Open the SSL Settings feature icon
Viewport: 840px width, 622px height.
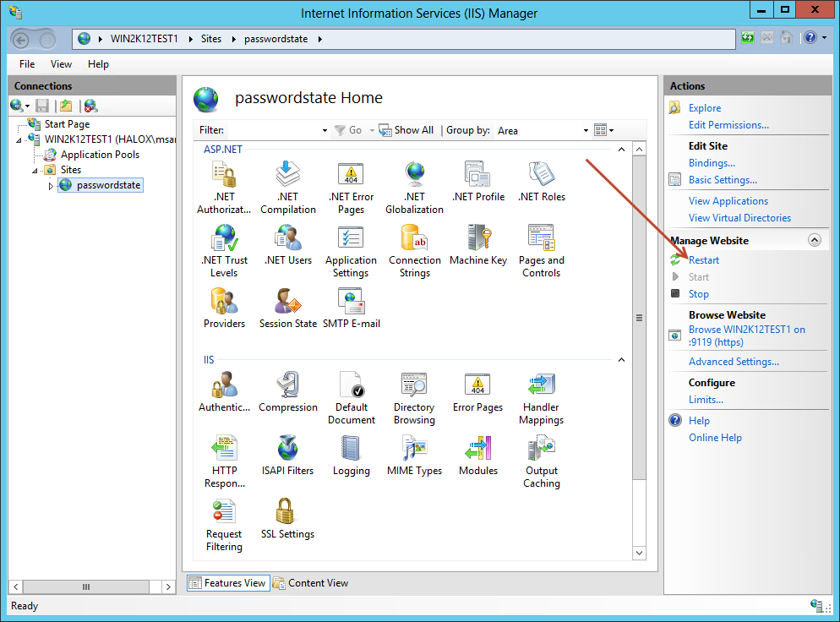tap(287, 512)
